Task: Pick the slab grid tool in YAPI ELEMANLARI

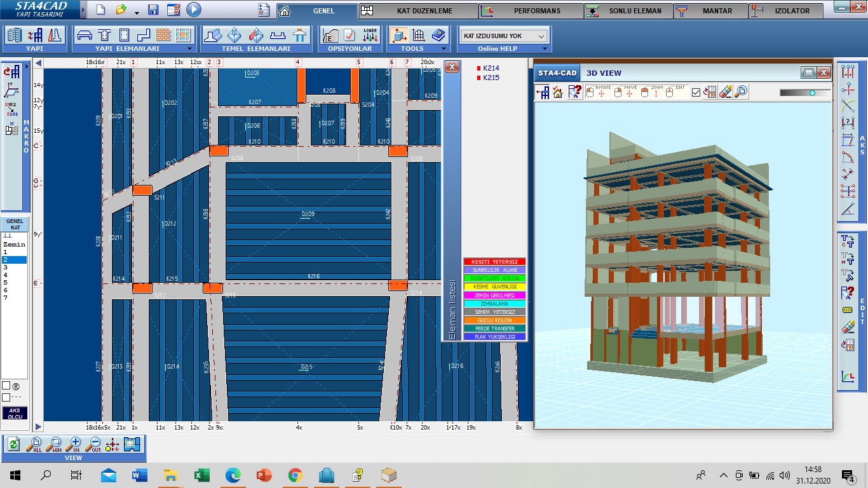Action: (183, 35)
